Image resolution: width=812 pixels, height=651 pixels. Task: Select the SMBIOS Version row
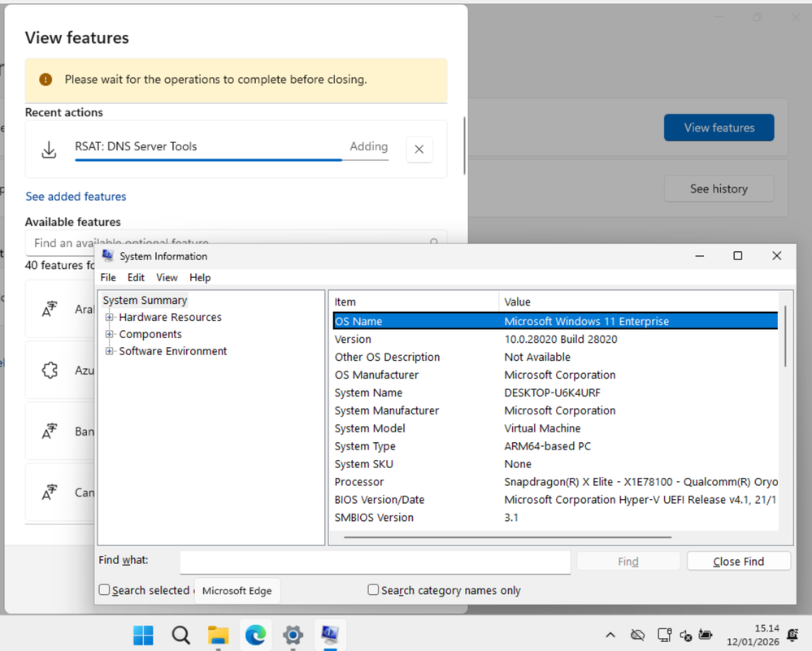tap(555, 518)
